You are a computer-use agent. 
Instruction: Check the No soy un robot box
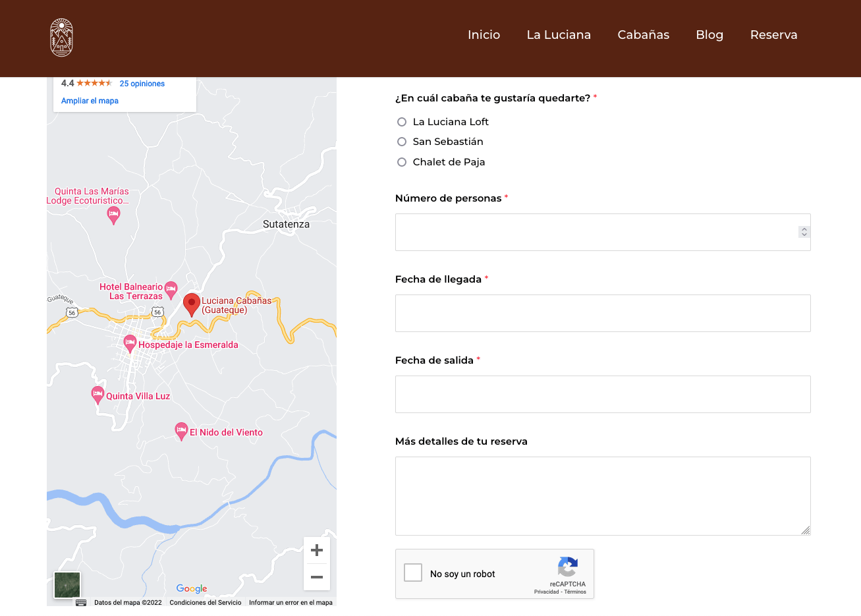pos(413,573)
